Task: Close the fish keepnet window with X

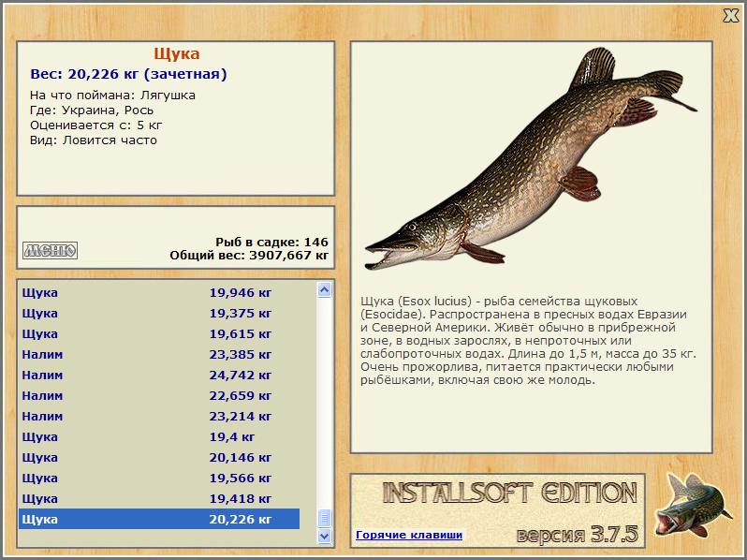Action: pyautogui.click(x=731, y=16)
